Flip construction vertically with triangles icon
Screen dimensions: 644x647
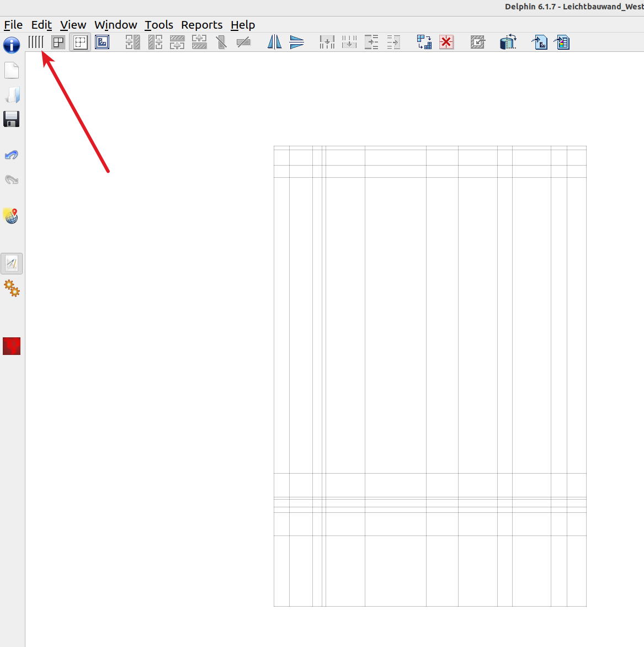[297, 42]
